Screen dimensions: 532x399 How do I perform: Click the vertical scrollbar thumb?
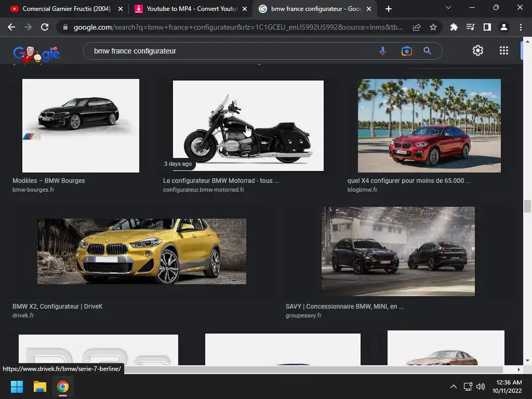pos(527,206)
